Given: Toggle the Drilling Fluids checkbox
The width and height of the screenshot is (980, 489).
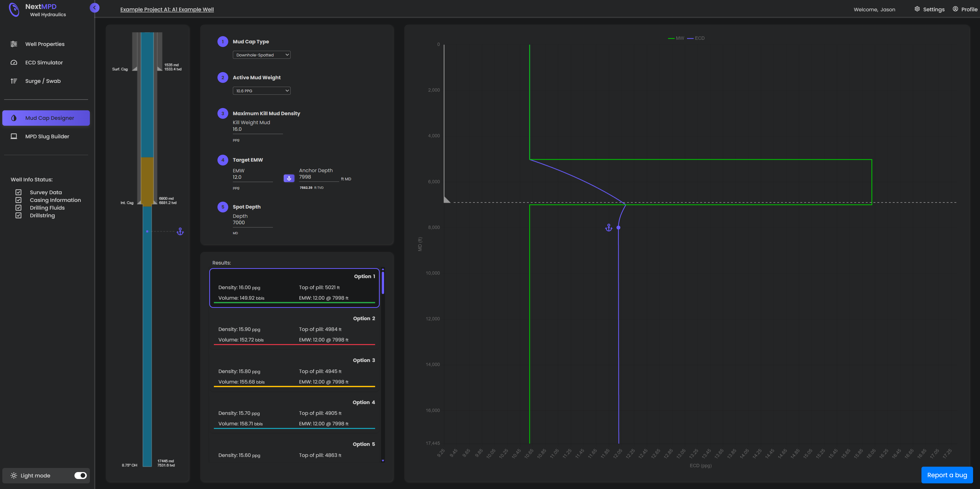Looking at the screenshot, I should pos(18,208).
